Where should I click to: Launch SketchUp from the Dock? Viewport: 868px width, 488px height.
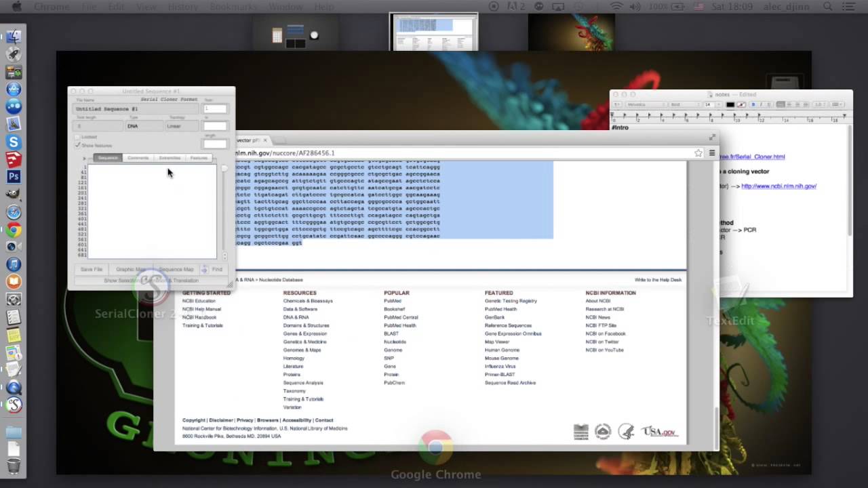point(14,160)
